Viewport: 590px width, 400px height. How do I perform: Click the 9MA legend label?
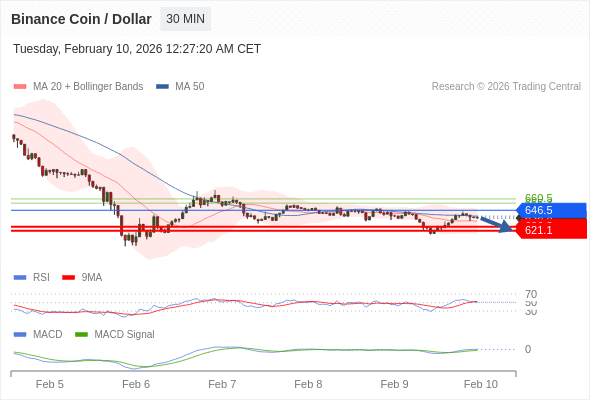pyautogui.click(x=92, y=278)
